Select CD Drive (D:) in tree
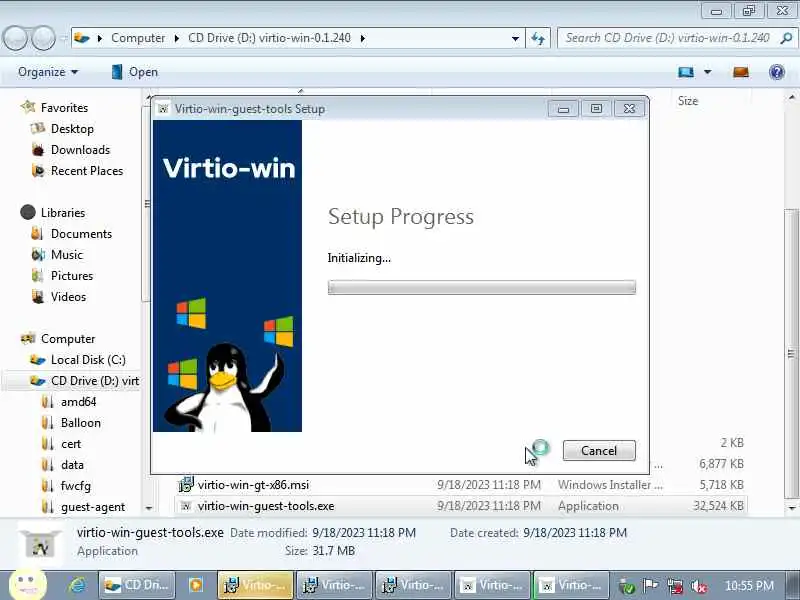The width and height of the screenshot is (800, 600). tap(95, 381)
